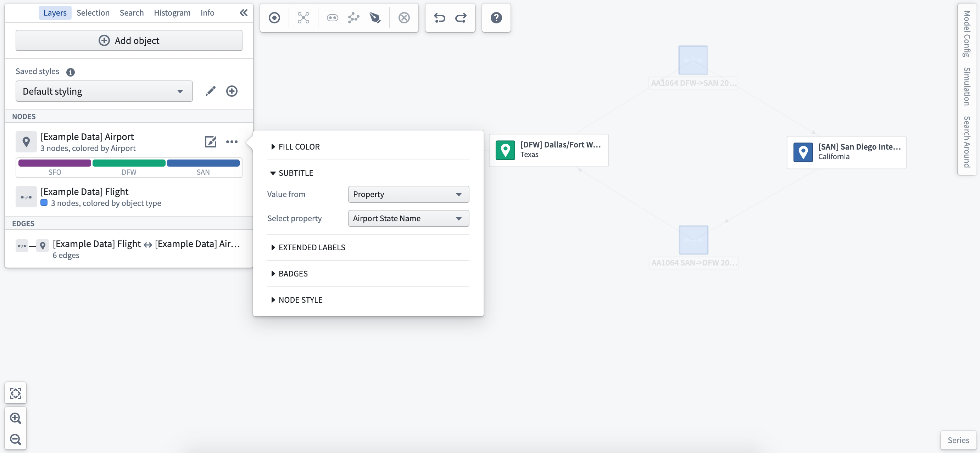The height and width of the screenshot is (453, 980).
Task: Open the help question mark icon
Action: pyautogui.click(x=496, y=17)
